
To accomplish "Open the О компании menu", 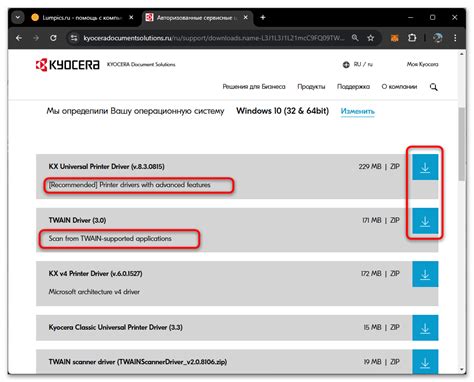I will click(399, 87).
